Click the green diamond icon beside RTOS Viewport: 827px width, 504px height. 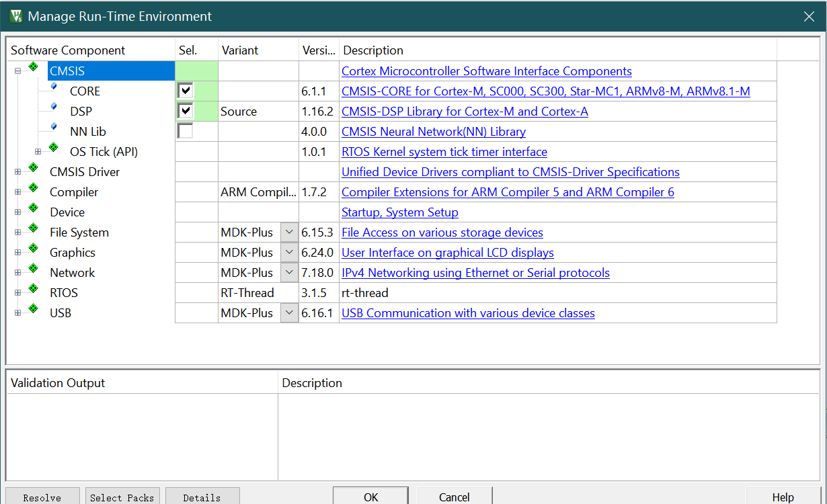[33, 288]
